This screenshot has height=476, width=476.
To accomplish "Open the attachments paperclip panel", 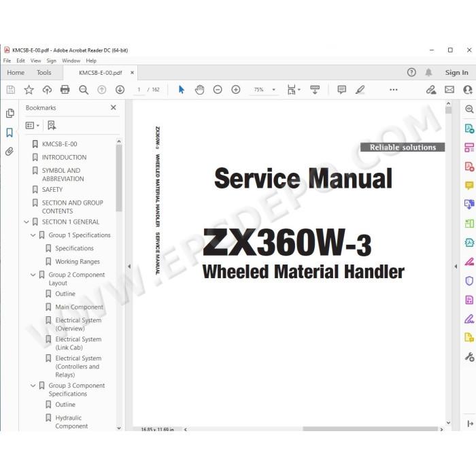I will click(10, 151).
